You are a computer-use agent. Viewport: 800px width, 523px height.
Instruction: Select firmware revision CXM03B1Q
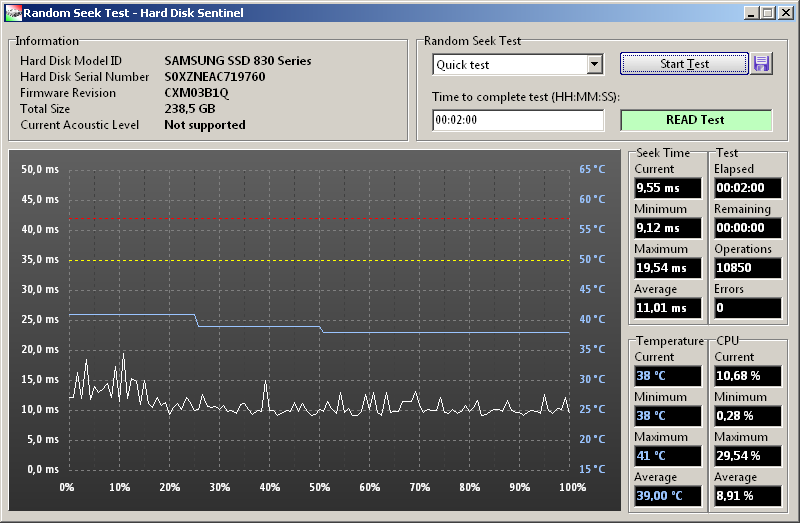click(196, 93)
